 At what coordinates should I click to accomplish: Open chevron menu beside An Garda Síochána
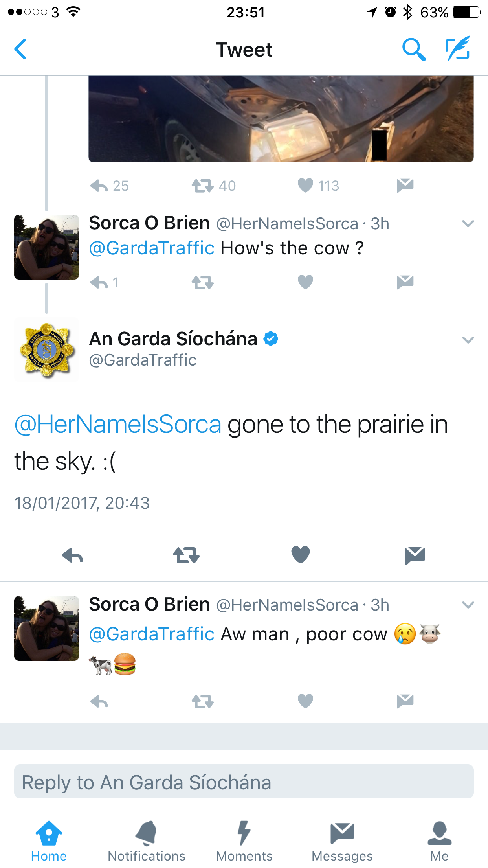point(468,340)
